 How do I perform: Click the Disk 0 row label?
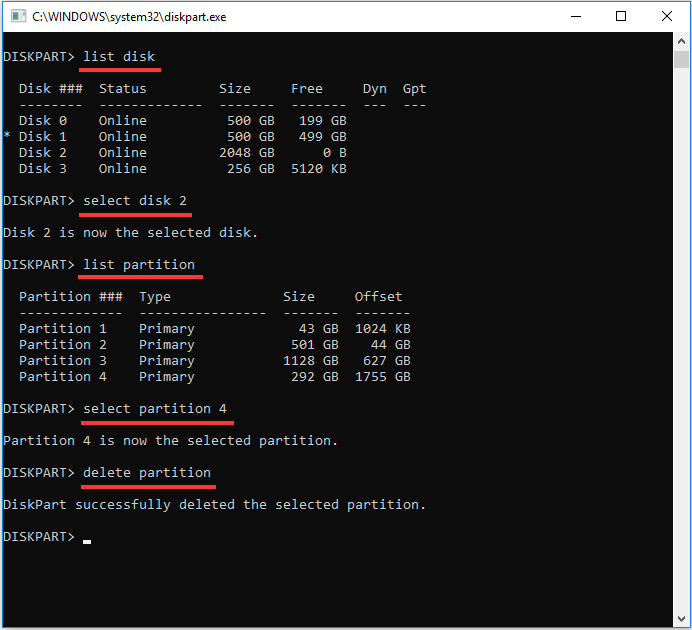pyautogui.click(x=43, y=120)
